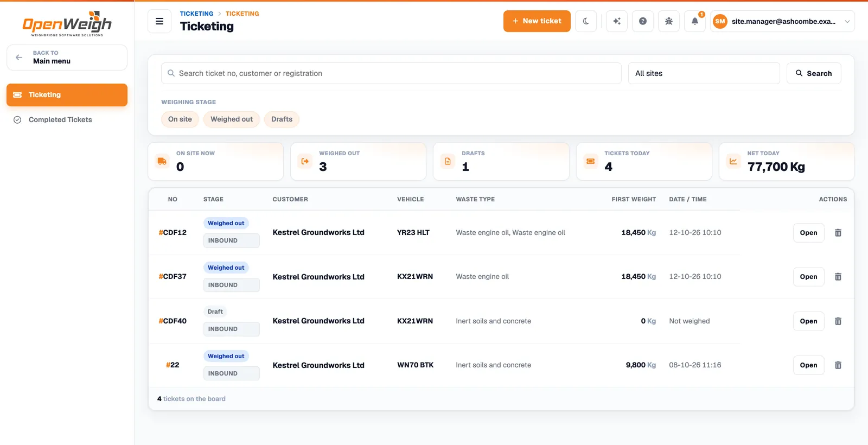The width and height of the screenshot is (868, 445).
Task: Switch to dark mode with moon icon
Action: 586,21
